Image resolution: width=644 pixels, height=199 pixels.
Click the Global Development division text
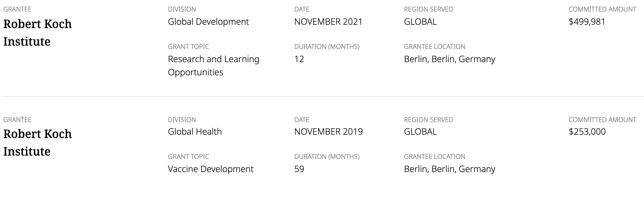pyautogui.click(x=208, y=22)
